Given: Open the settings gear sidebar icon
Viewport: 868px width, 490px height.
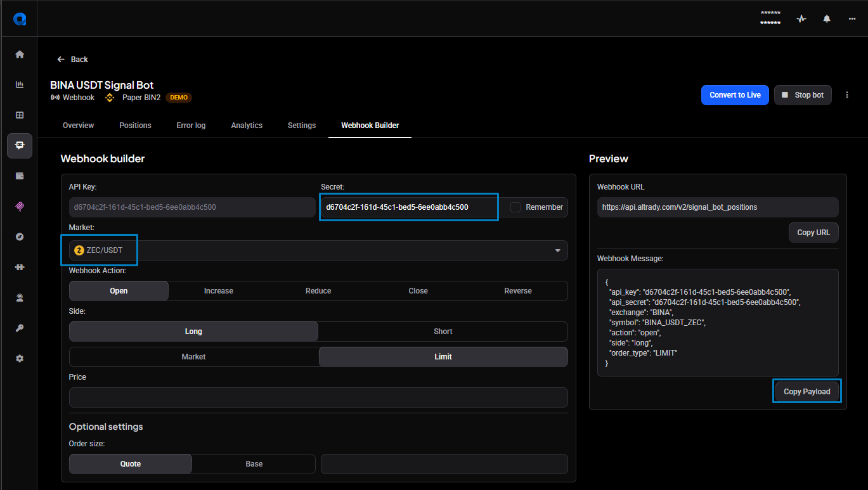Looking at the screenshot, I should pyautogui.click(x=20, y=358).
